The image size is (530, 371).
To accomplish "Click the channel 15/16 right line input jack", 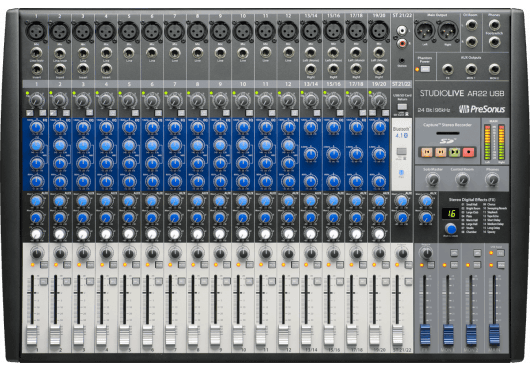I will tap(333, 70).
